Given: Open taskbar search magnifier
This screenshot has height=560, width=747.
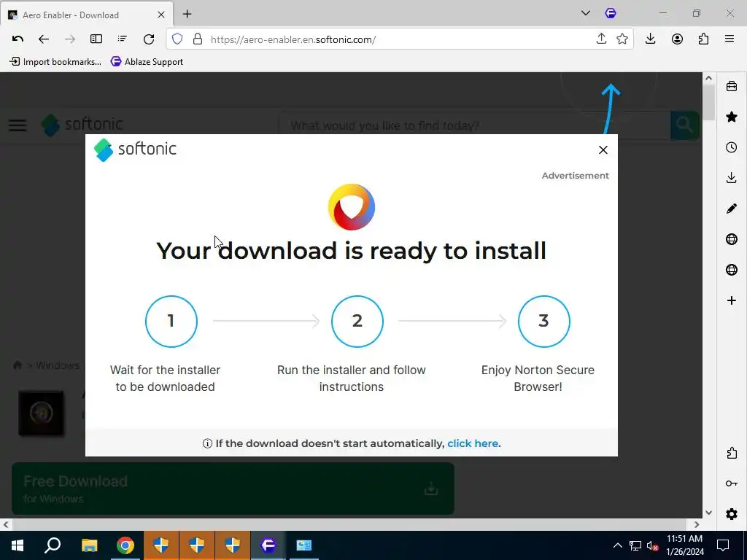Looking at the screenshot, I should [53, 545].
